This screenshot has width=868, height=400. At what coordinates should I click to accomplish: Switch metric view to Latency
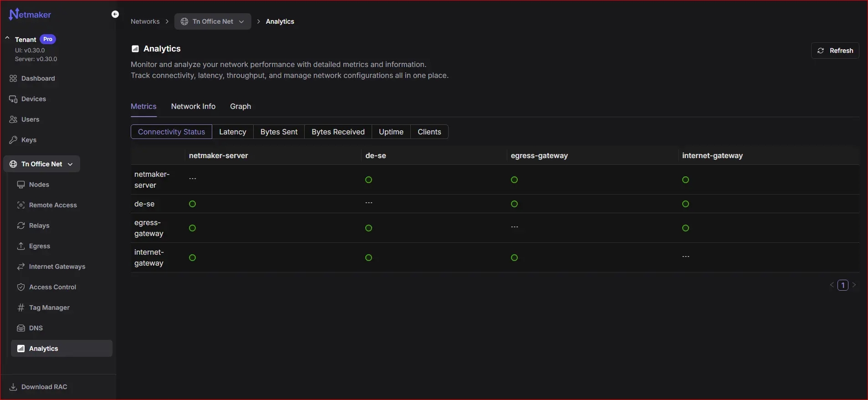pos(232,132)
